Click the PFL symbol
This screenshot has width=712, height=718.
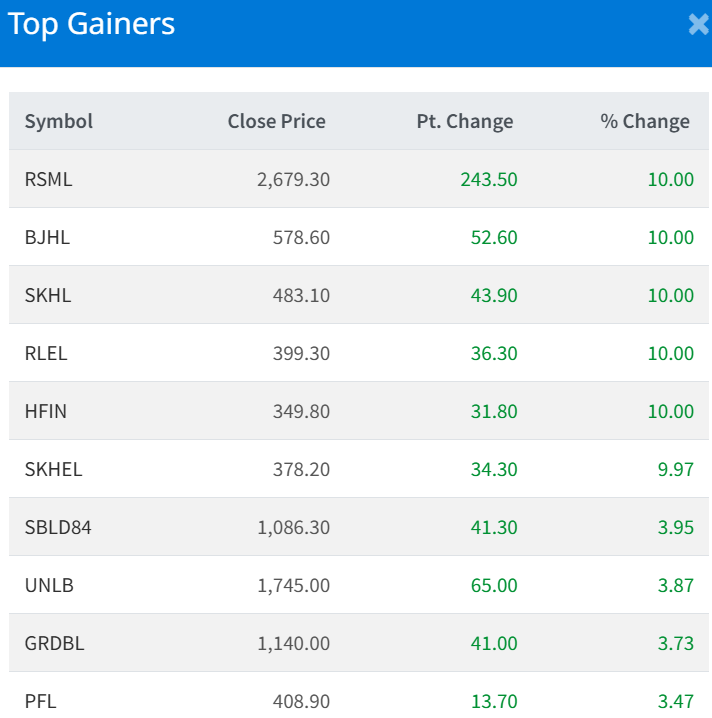click(40, 702)
